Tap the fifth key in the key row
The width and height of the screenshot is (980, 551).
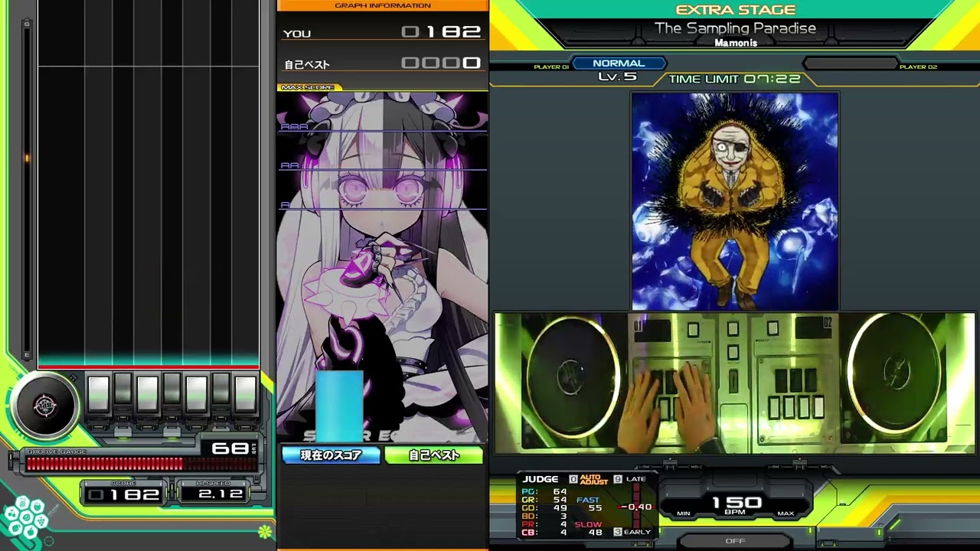196,394
